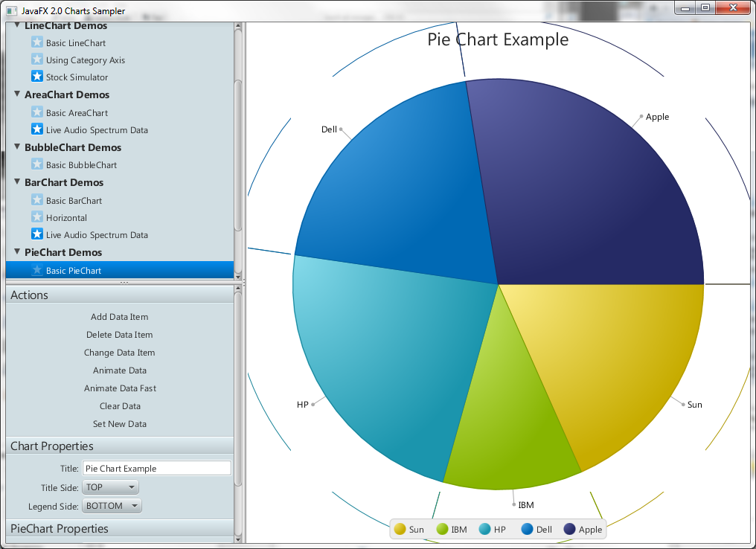Click star icon beside Basic AreaChart

tap(37, 112)
